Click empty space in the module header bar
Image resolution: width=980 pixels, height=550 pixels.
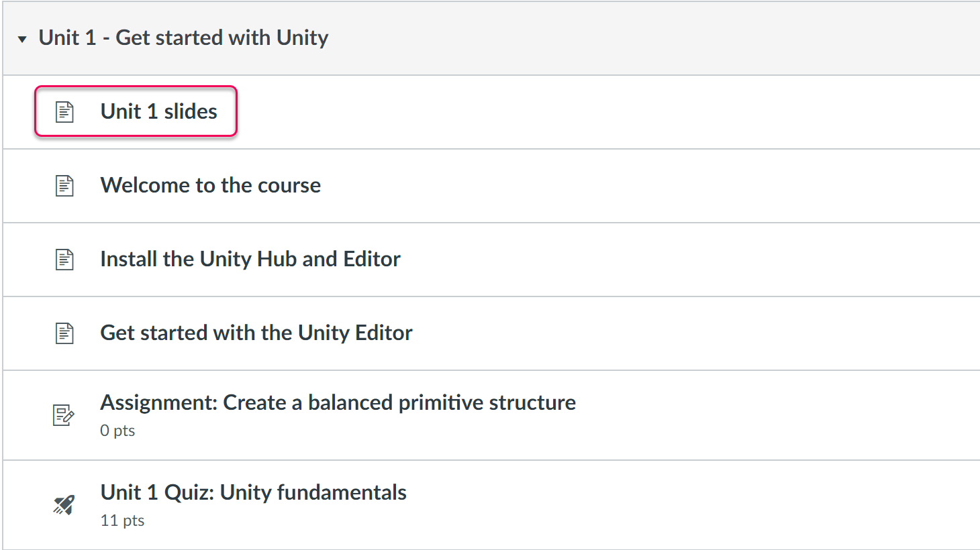[x=638, y=39]
